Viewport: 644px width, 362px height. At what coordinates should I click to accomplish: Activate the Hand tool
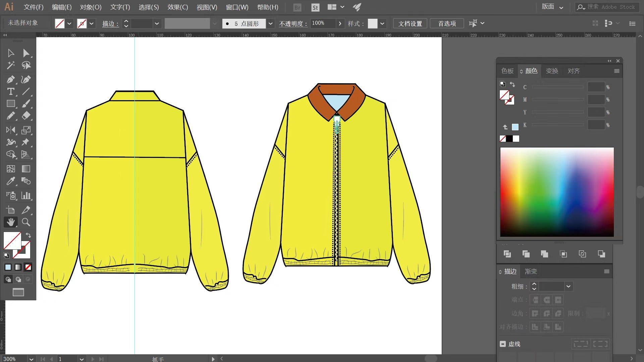coord(11,222)
